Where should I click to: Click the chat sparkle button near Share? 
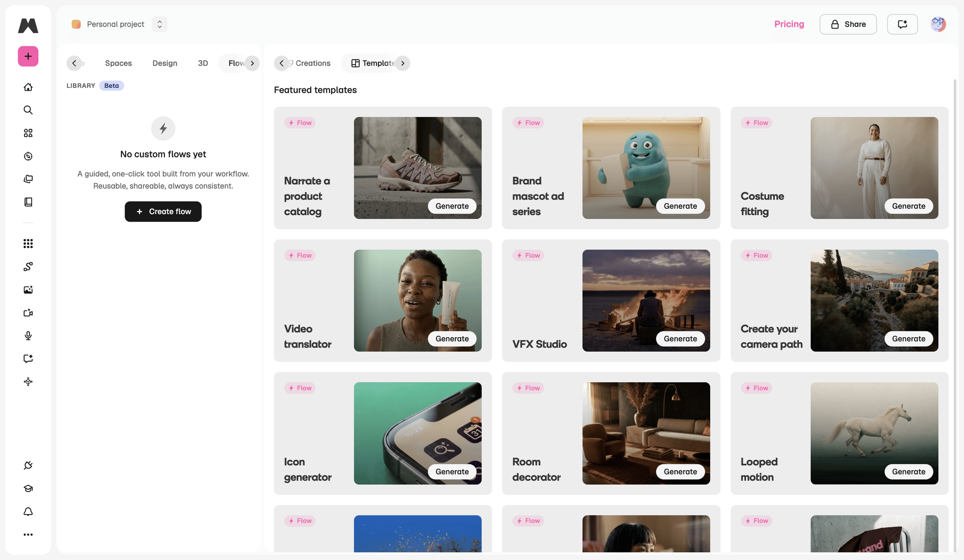click(x=903, y=24)
